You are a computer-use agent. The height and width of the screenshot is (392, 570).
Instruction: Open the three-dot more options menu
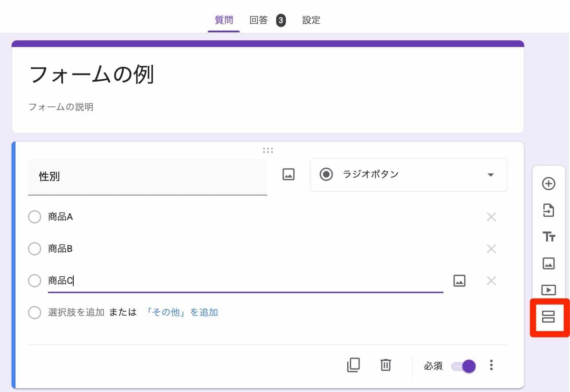click(x=491, y=365)
